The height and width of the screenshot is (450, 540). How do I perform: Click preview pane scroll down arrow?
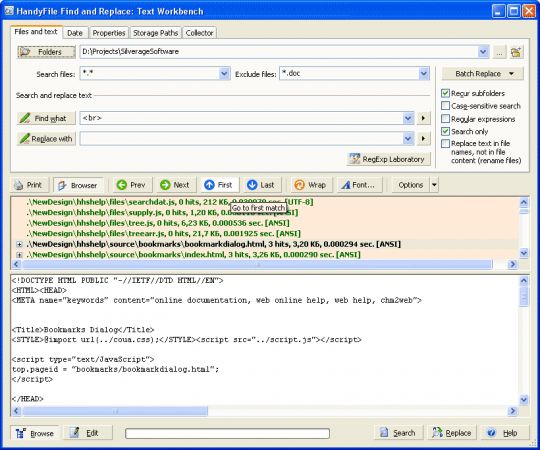pos(524,400)
